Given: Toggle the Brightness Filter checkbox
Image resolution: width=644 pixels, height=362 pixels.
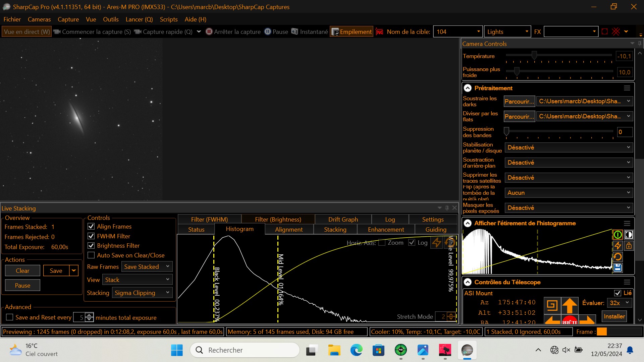Looking at the screenshot, I should (x=91, y=246).
